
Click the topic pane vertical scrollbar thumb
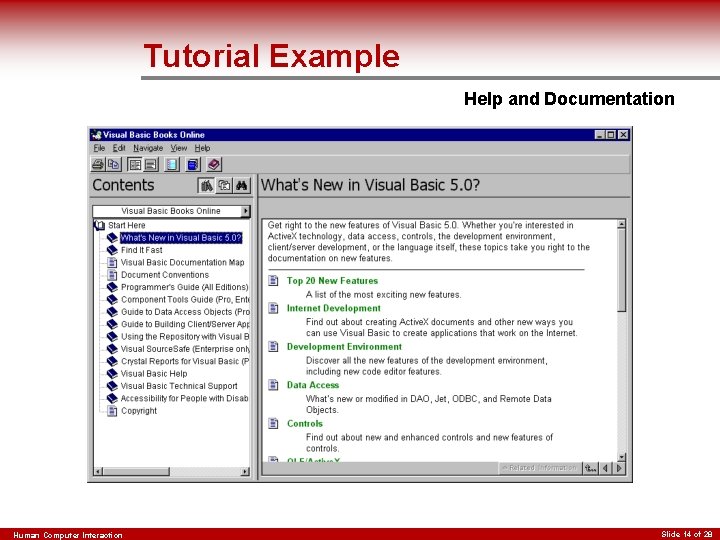(621, 270)
